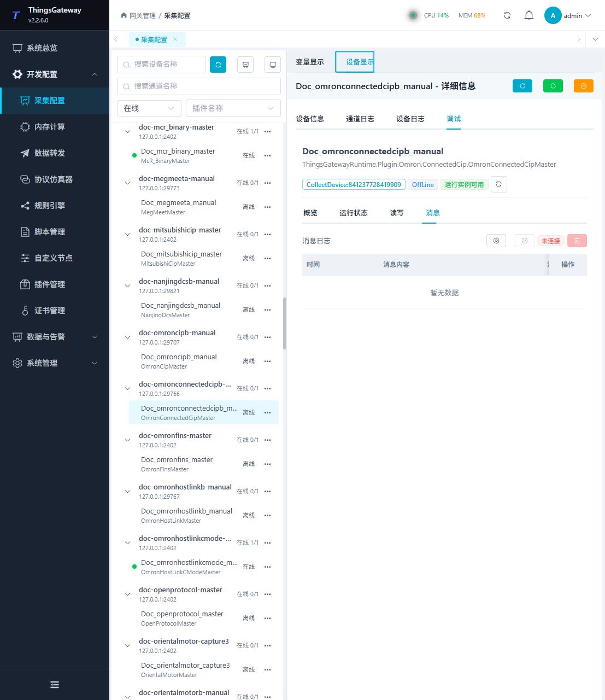Click refresh icon next to 运行实例可用 tag
Screen dimensions: 605x700
[x=498, y=184]
